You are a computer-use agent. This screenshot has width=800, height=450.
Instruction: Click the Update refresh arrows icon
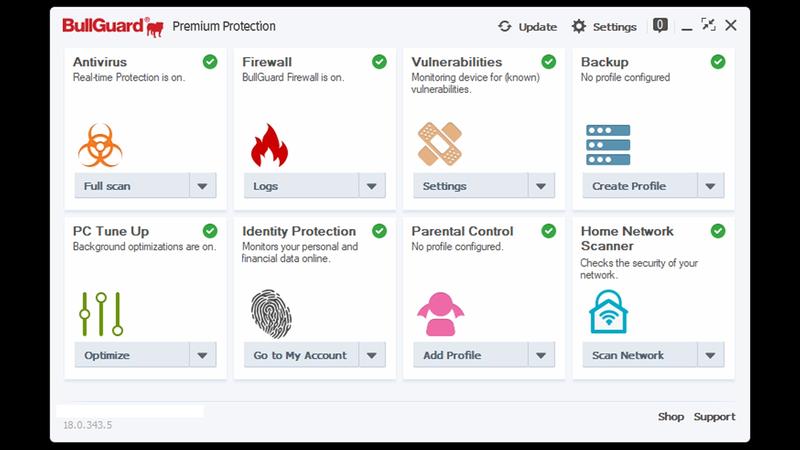point(505,26)
